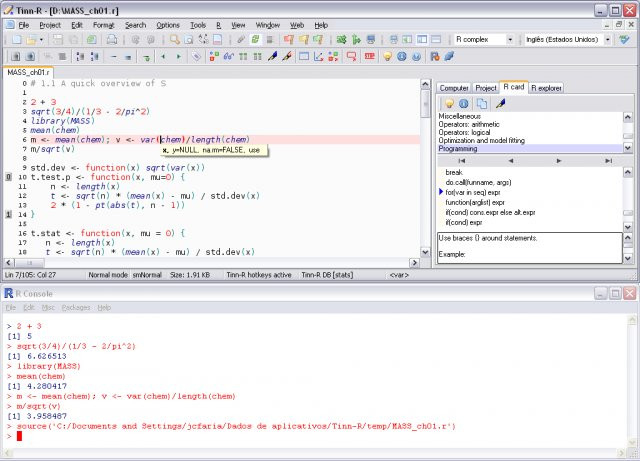Switch to the R explorer tab

click(546, 88)
